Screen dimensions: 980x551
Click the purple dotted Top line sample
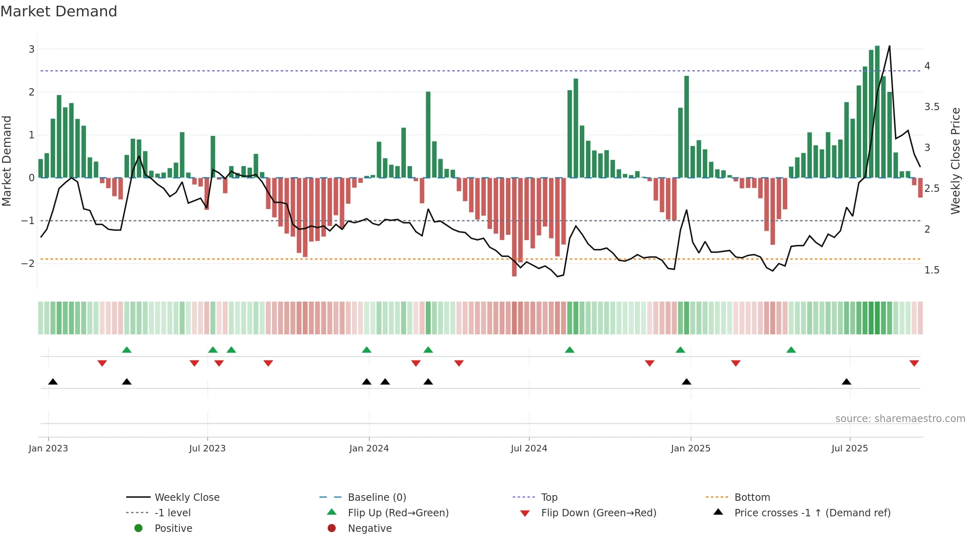click(524, 497)
